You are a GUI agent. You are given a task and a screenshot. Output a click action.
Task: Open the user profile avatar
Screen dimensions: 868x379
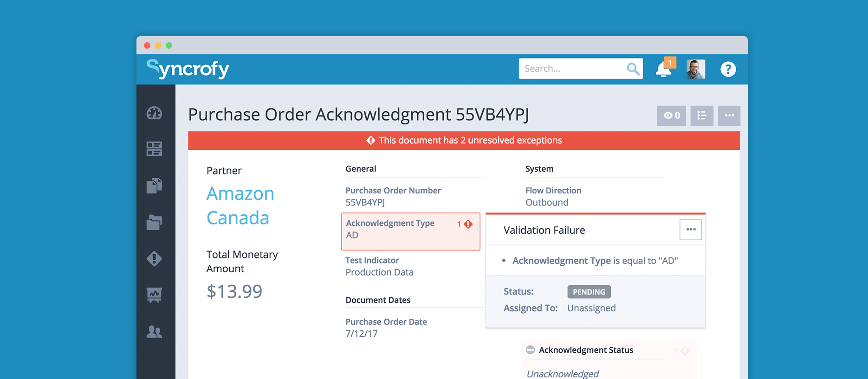tap(696, 69)
